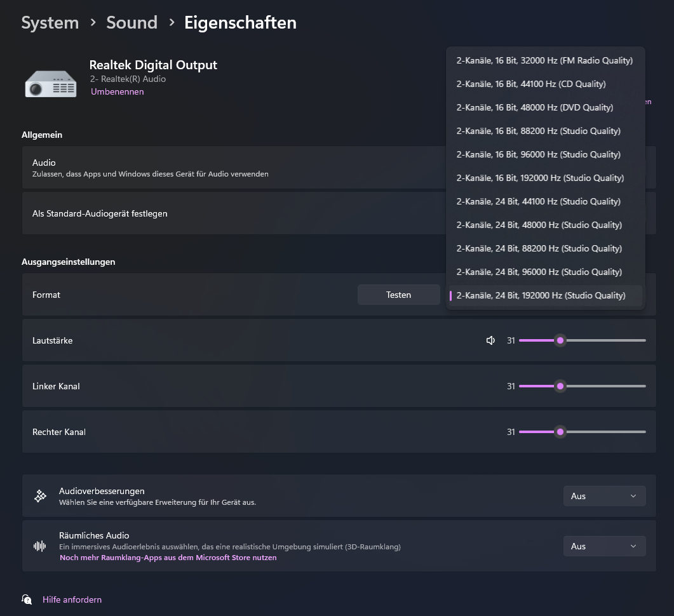674x616 pixels.
Task: Select 16 Bit, 48000 Hz (DVD Quality)
Action: [x=535, y=107]
